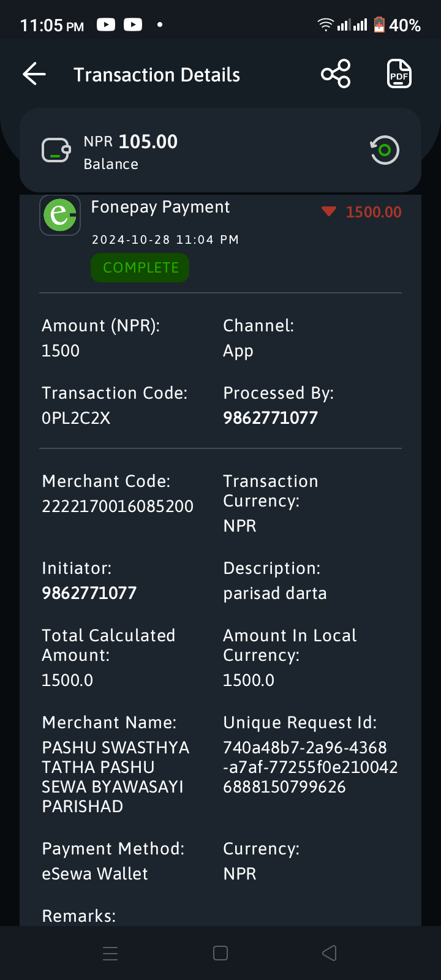The width and height of the screenshot is (441, 980).
Task: Tap the COMPLETE status badge
Action: [140, 268]
